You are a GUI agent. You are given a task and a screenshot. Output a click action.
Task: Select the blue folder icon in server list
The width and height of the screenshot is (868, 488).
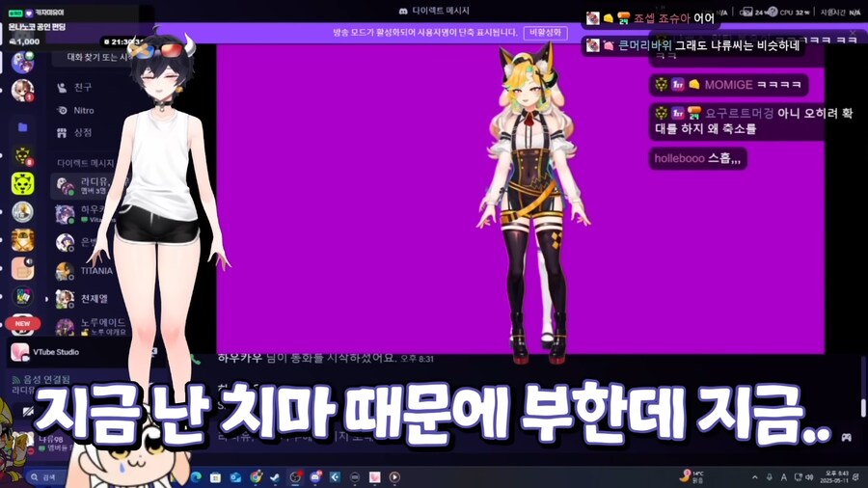tap(23, 128)
